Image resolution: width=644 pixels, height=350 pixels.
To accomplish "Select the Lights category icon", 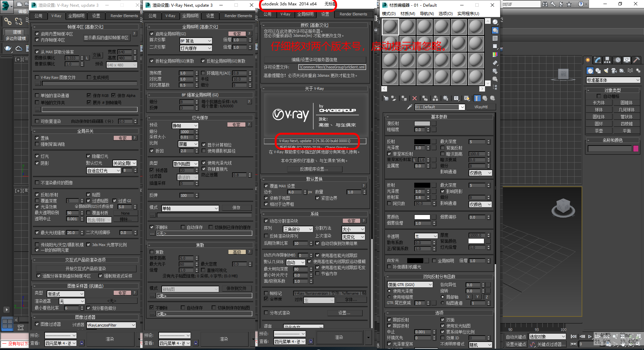I will (606, 71).
